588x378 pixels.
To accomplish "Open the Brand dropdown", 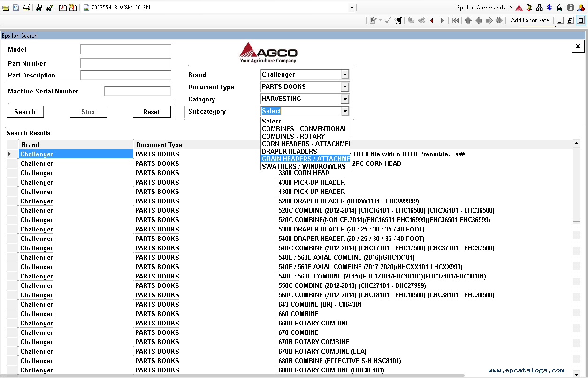I will 345,75.
